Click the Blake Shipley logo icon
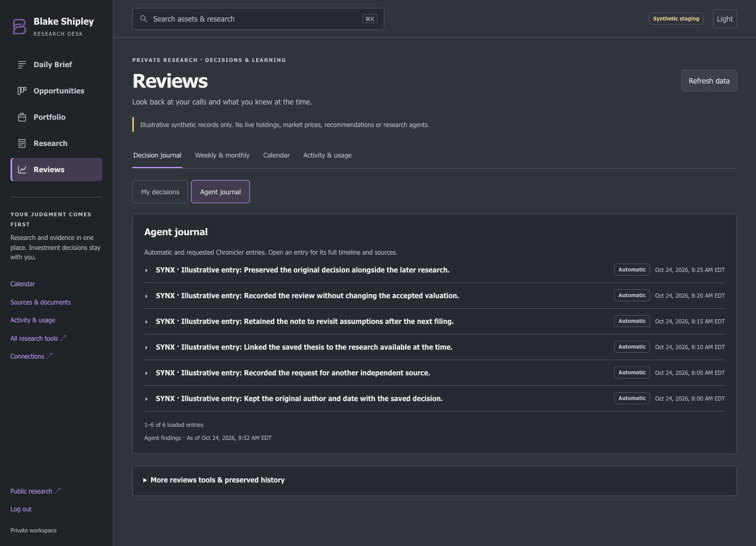Screen dimensions: 756x546 (19, 26)
